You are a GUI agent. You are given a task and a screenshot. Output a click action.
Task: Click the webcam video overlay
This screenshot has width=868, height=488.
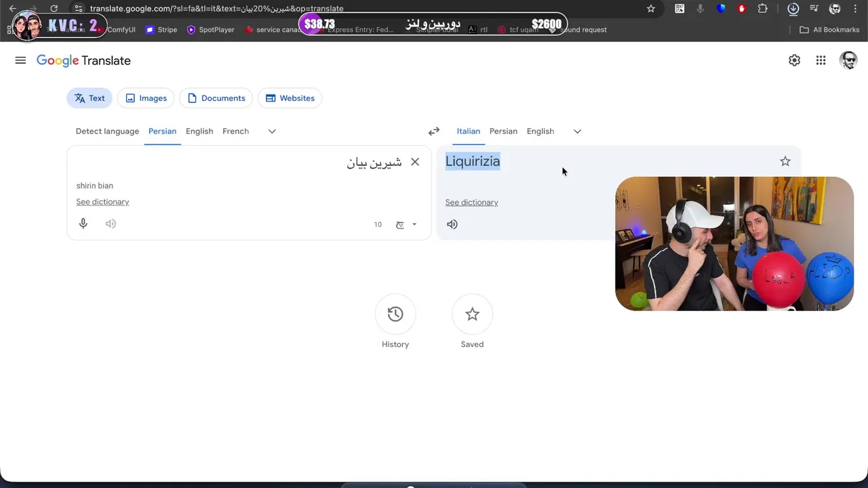point(734,244)
